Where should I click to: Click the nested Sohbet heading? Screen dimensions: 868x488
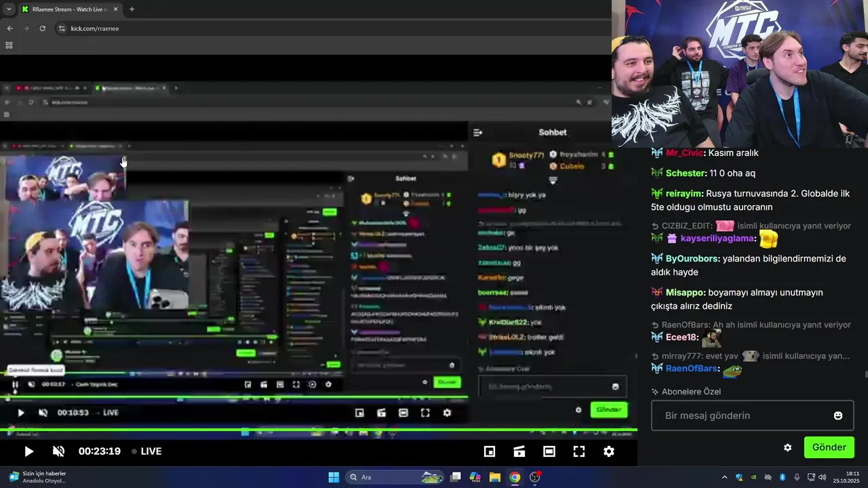pyautogui.click(x=553, y=133)
